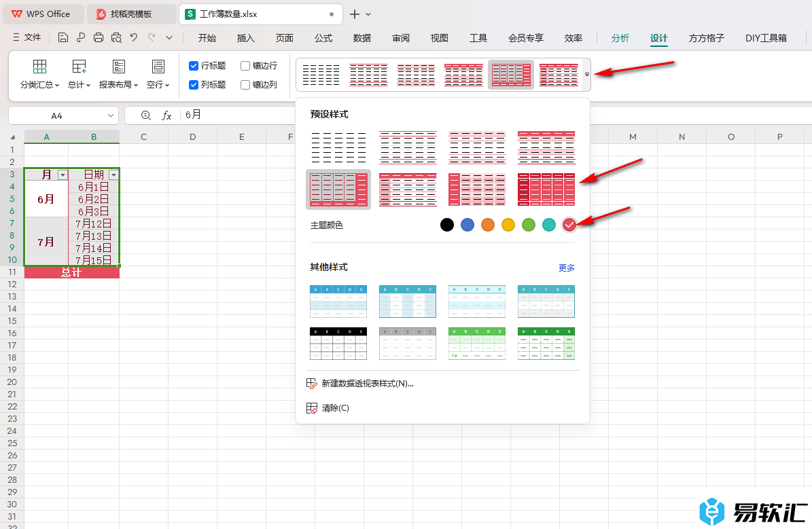Click the Undo arrow icon
The image size is (812, 529).
pos(134,37)
